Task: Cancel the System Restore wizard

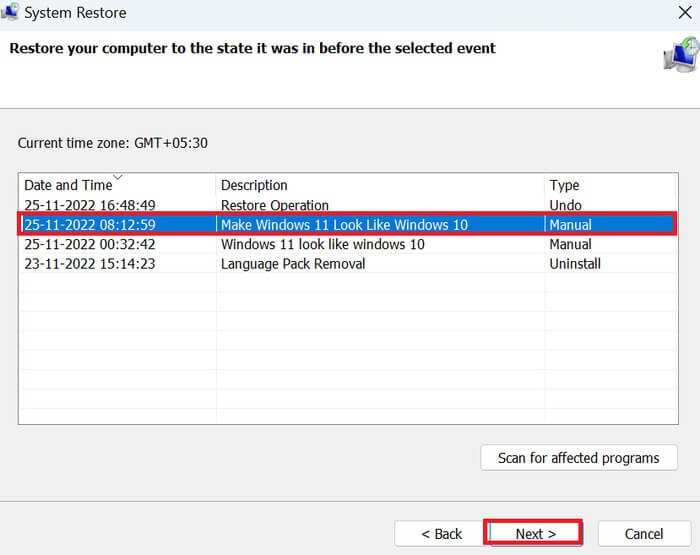Action: tap(644, 534)
